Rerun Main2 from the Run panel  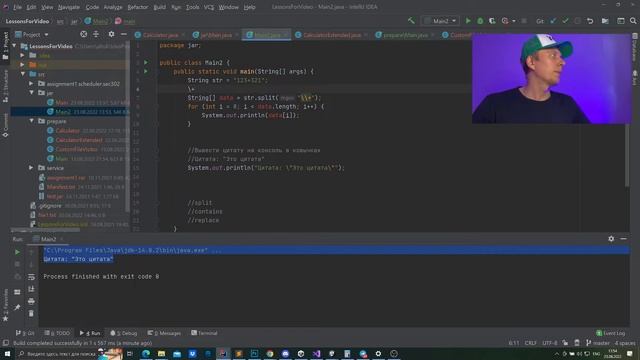[17, 252]
